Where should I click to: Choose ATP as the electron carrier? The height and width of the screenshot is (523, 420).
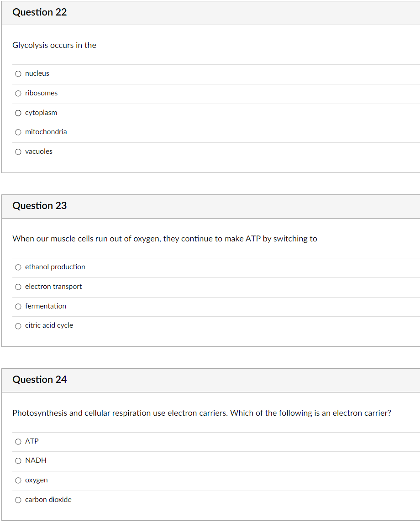(18, 442)
